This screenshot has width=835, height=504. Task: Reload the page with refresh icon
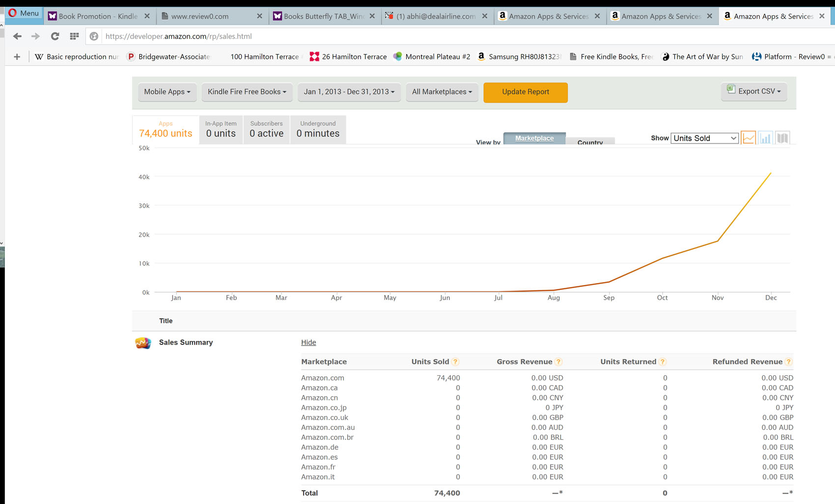click(x=55, y=36)
